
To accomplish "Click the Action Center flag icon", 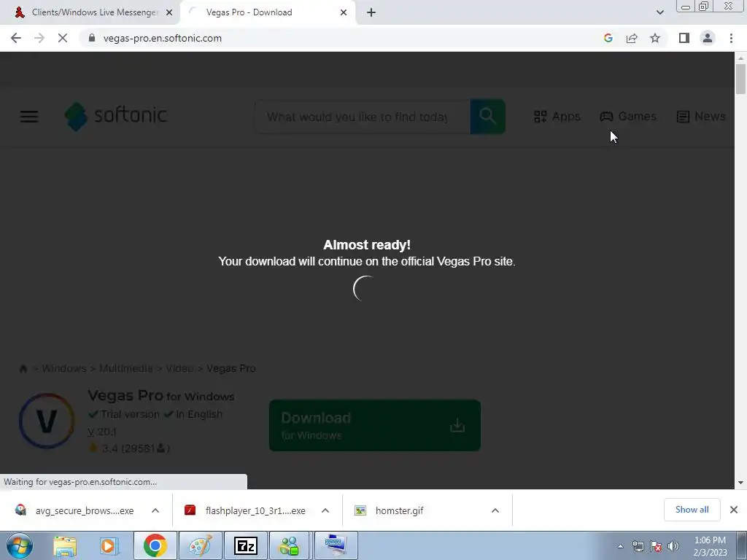I will tap(656, 547).
